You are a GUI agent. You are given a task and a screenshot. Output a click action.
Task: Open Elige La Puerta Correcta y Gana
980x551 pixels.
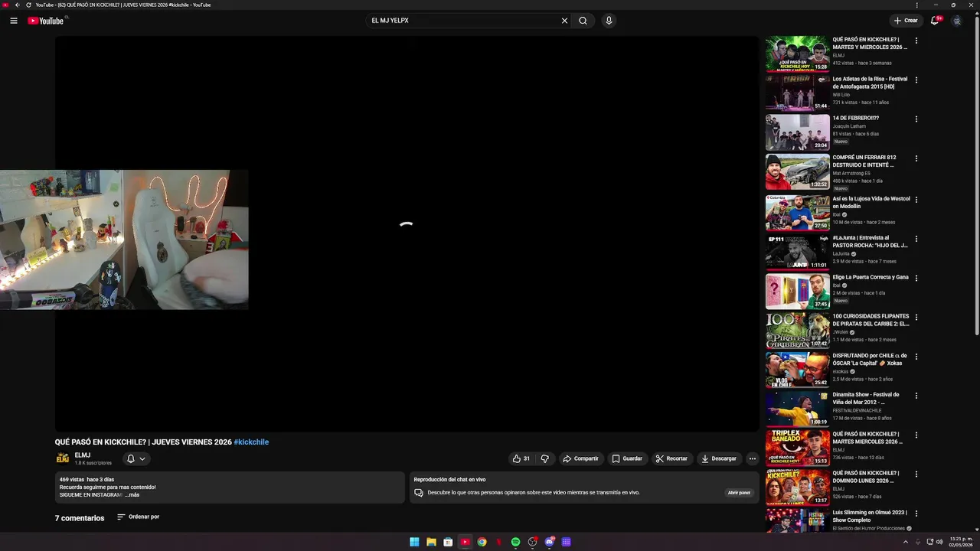(x=871, y=277)
